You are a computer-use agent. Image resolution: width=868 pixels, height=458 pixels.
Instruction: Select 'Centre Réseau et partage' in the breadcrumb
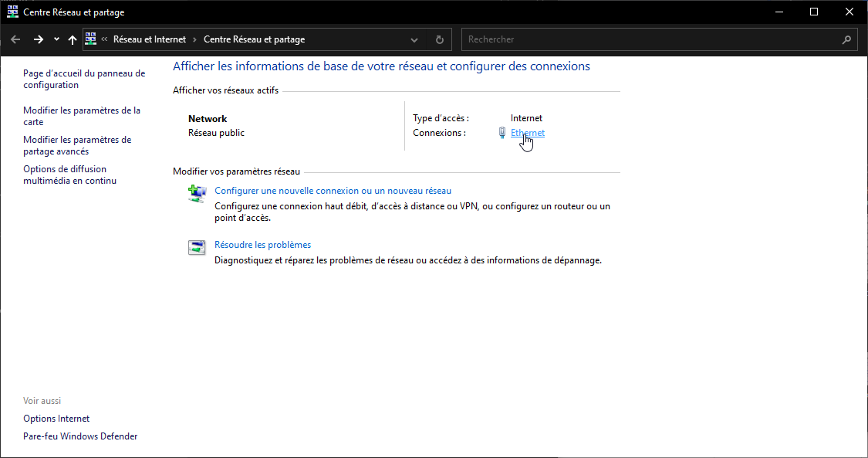tap(255, 39)
